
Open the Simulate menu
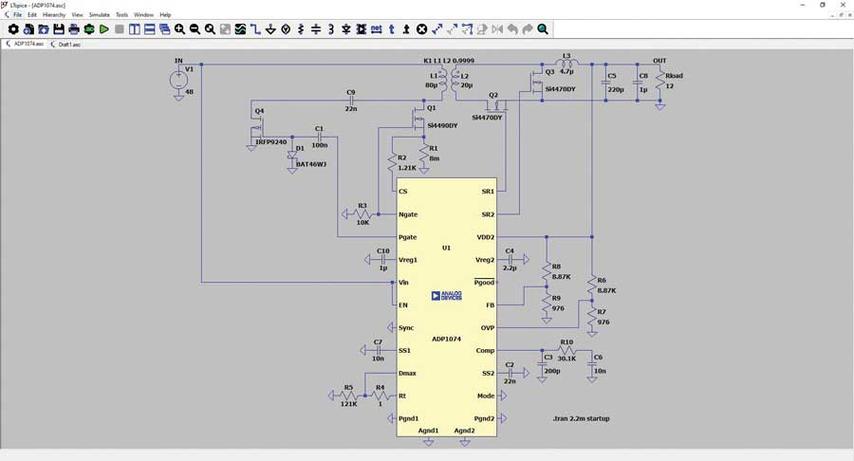pyautogui.click(x=99, y=15)
